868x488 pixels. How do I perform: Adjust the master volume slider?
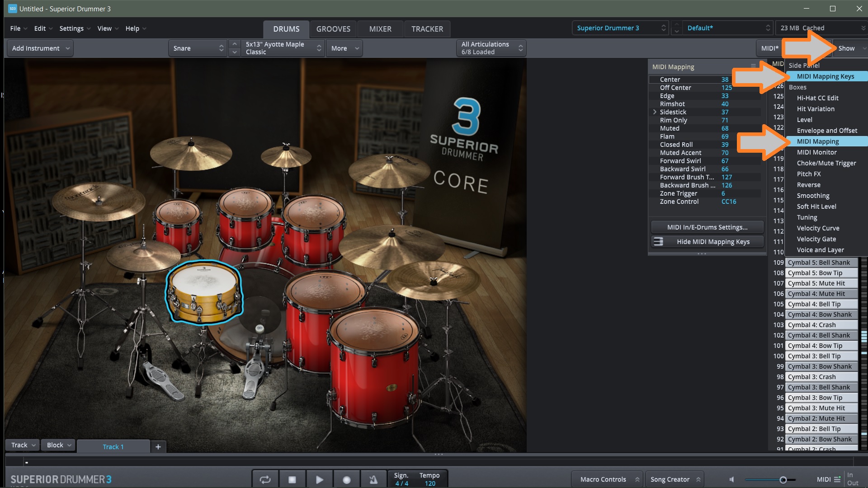coord(770,479)
